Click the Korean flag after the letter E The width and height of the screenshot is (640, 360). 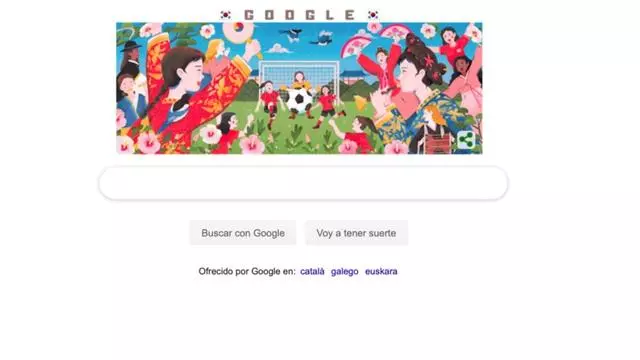pos(373,15)
